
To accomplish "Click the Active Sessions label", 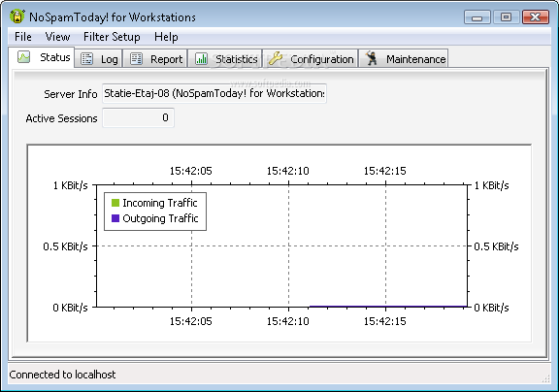I will coord(61,118).
